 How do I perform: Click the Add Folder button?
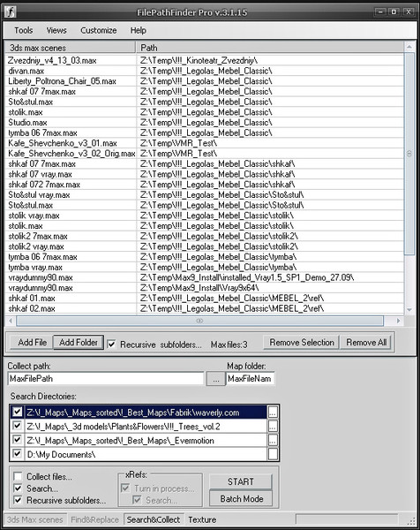[79, 343]
